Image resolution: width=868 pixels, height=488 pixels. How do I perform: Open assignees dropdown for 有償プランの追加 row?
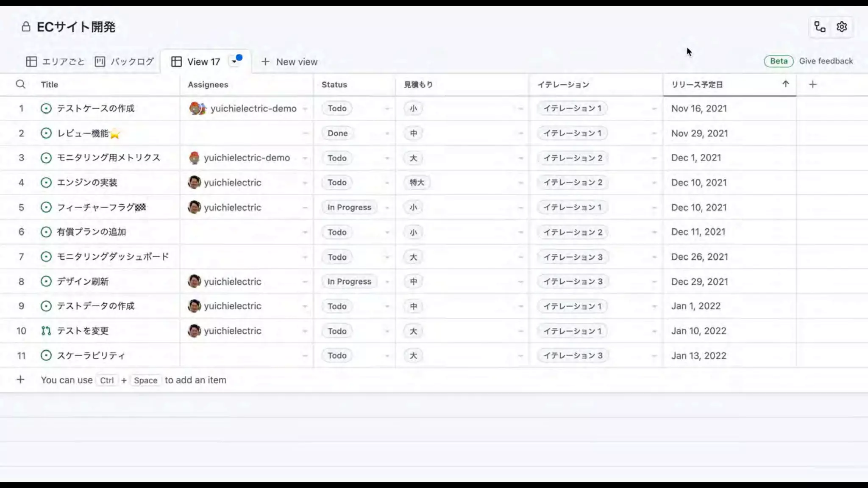pyautogui.click(x=305, y=232)
